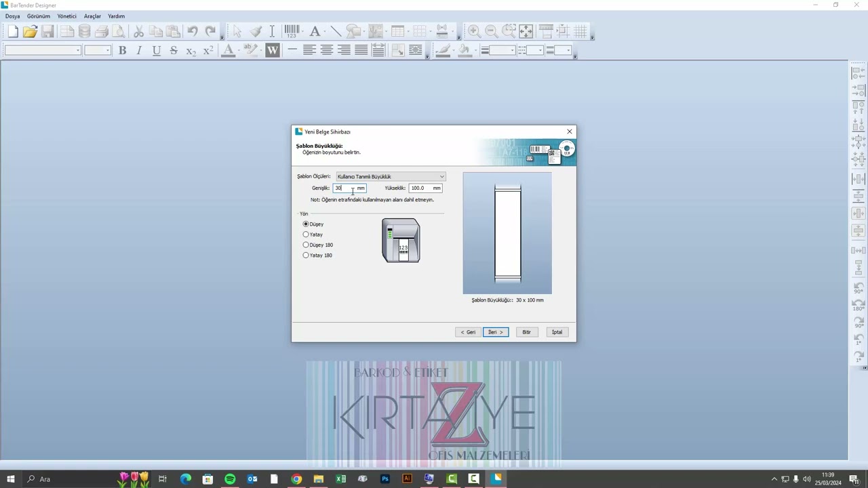Click the Zoom out magnifier icon

[x=492, y=31]
